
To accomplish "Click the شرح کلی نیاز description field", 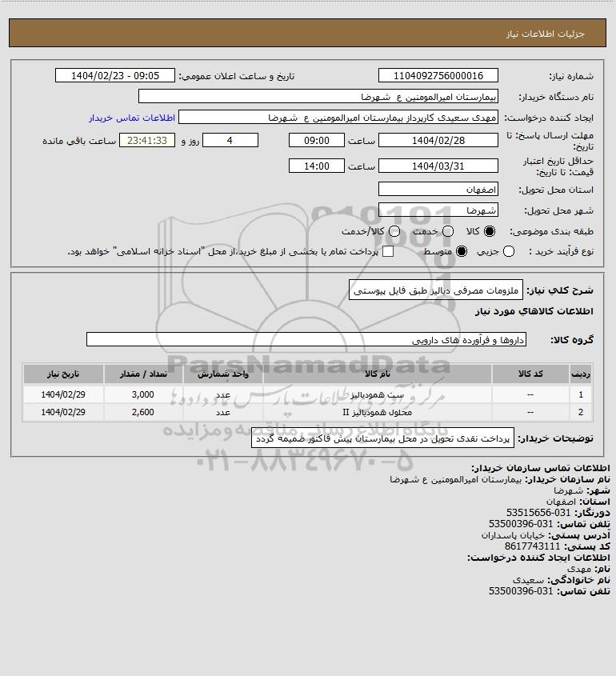I will coord(436,290).
